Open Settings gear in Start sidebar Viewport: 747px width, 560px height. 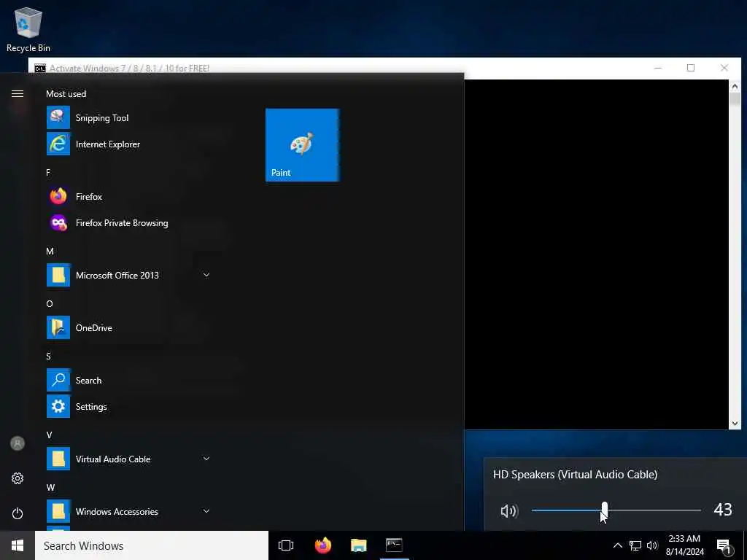click(18, 478)
